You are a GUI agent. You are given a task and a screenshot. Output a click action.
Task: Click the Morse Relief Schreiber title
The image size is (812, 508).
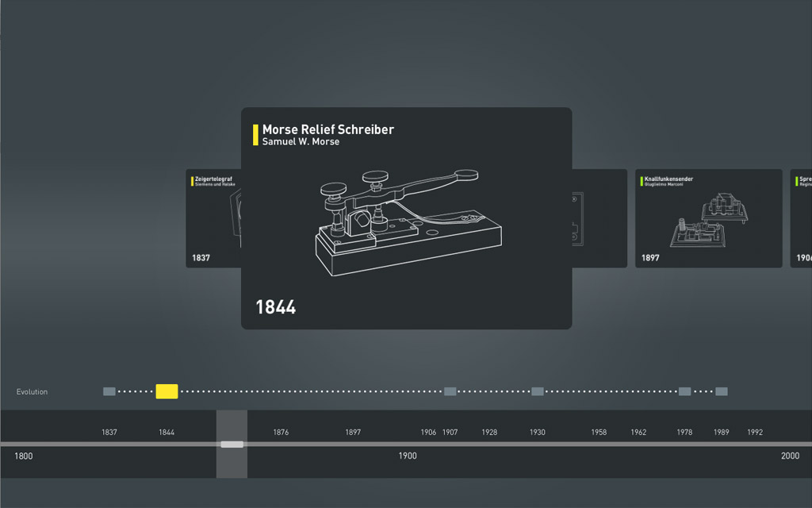[x=328, y=129]
